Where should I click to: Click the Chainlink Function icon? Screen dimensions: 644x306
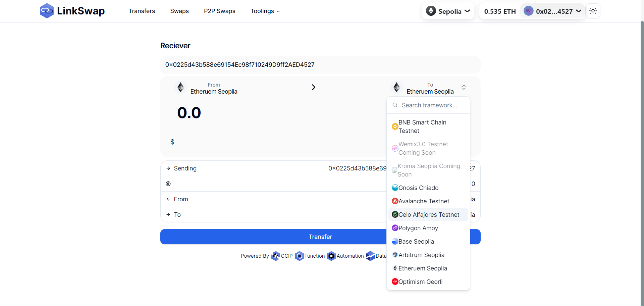(300, 256)
